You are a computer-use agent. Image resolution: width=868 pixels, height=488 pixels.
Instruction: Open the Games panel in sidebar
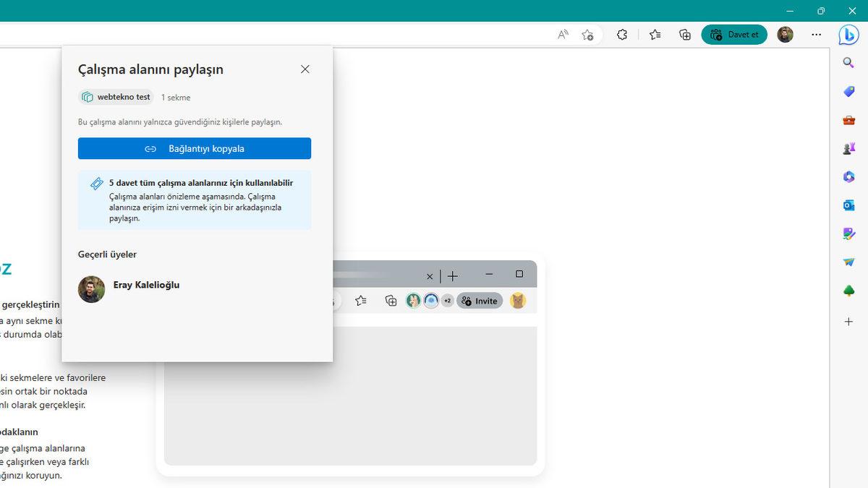pos(848,150)
